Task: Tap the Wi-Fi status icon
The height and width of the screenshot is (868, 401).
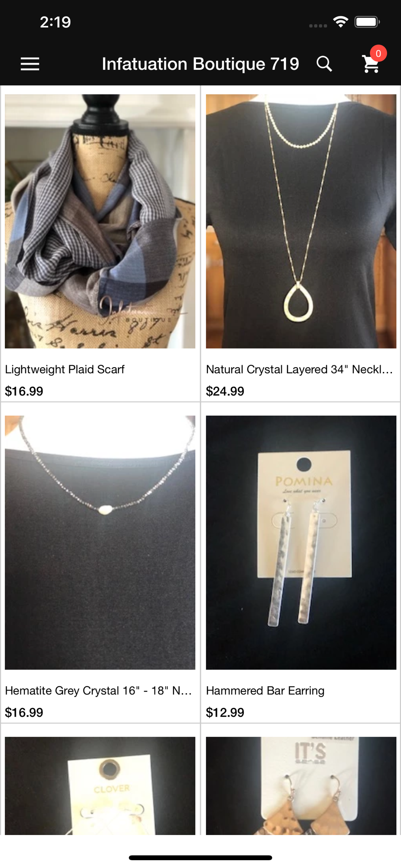Action: pyautogui.click(x=341, y=22)
